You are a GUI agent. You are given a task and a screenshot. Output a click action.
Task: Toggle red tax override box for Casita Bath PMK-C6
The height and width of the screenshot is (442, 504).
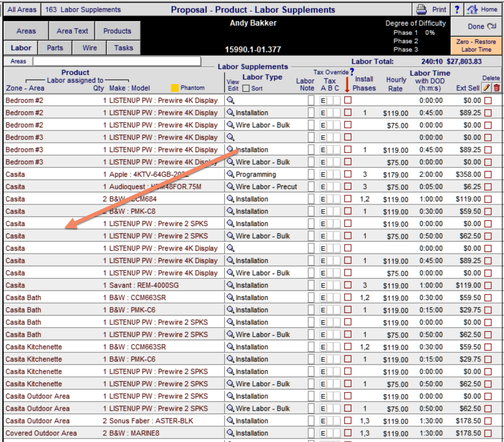[x=348, y=309]
